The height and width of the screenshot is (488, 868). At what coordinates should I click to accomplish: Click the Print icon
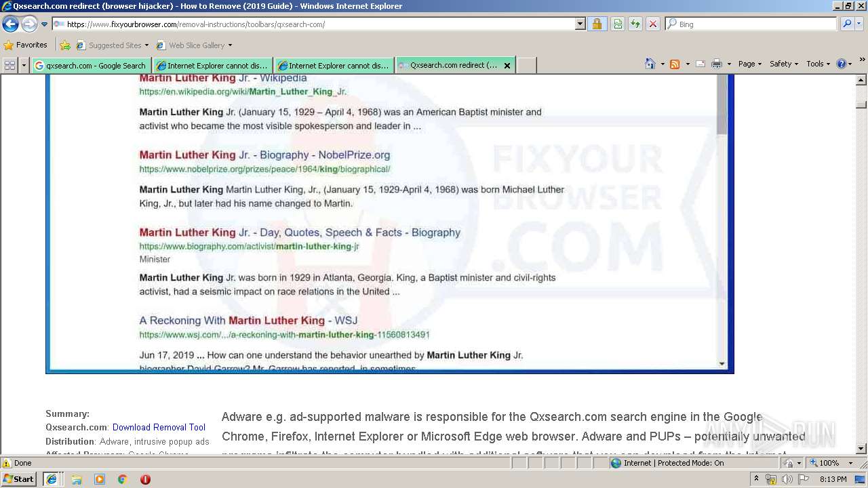(x=717, y=64)
